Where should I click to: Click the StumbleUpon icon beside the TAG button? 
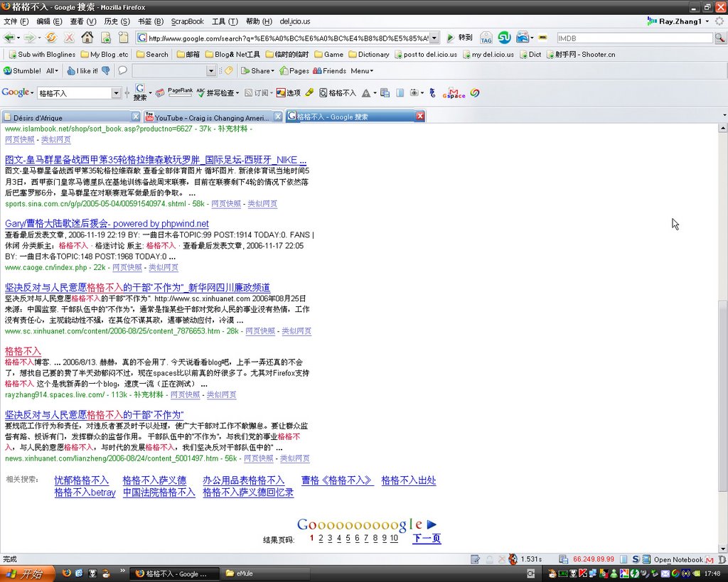tap(504, 38)
